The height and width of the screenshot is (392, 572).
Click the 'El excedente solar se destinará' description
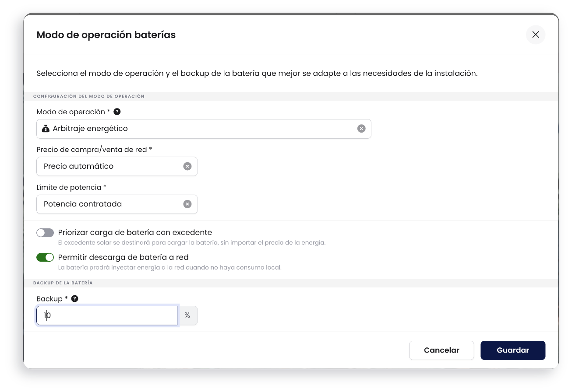pos(192,243)
